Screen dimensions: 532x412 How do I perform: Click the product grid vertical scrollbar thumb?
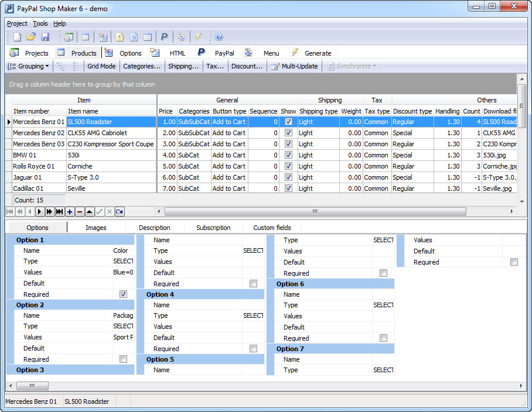[522, 107]
